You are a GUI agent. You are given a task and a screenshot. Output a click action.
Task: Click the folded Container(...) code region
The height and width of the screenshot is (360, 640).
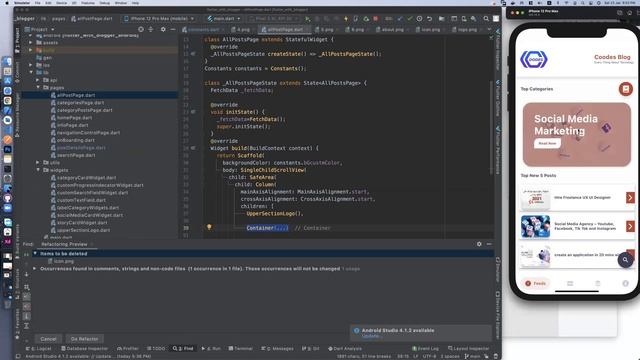pyautogui.click(x=267, y=228)
